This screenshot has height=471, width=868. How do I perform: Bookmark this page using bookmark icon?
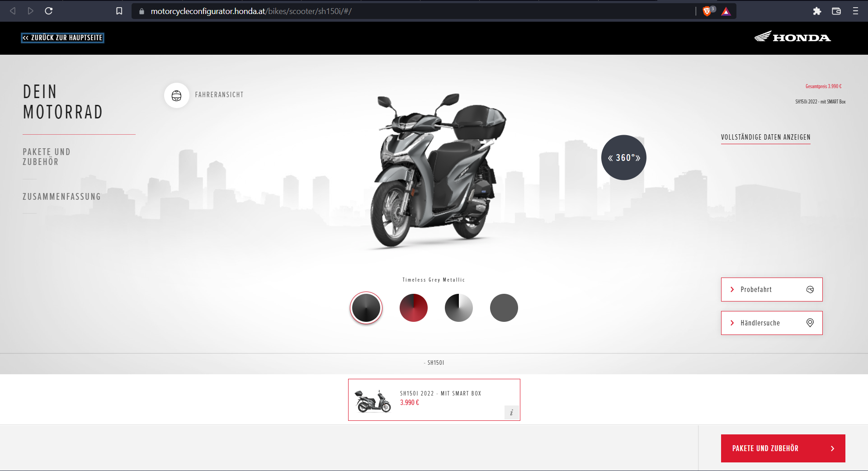click(x=119, y=11)
